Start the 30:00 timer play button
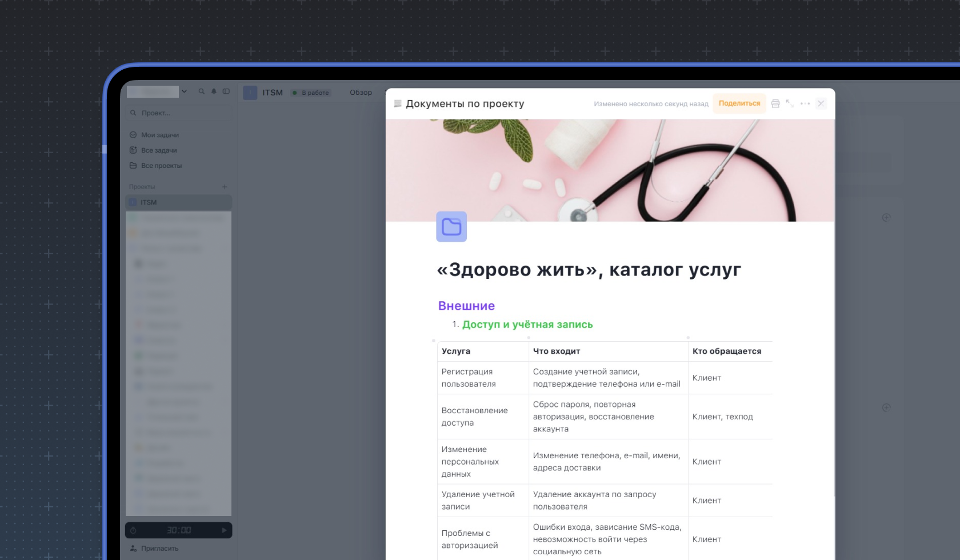 tap(224, 530)
